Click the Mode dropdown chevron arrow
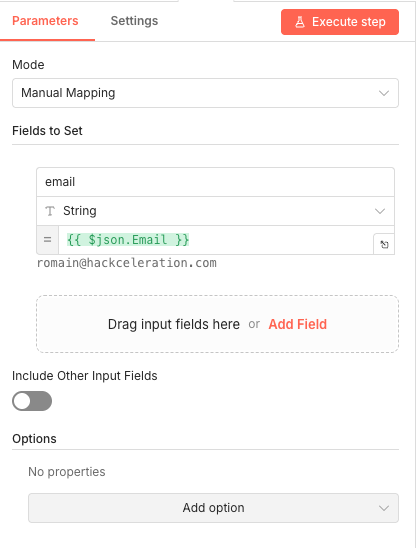Screen dimensions: 416x548 384,93
